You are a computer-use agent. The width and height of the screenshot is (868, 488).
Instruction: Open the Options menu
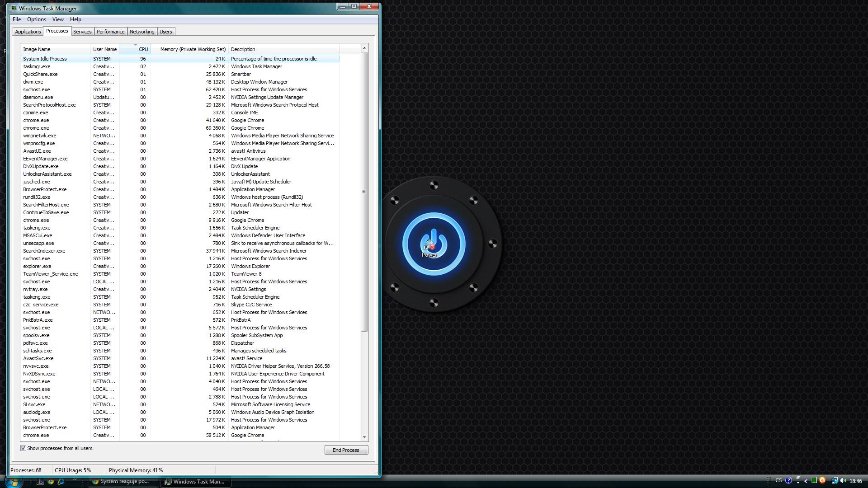[36, 19]
